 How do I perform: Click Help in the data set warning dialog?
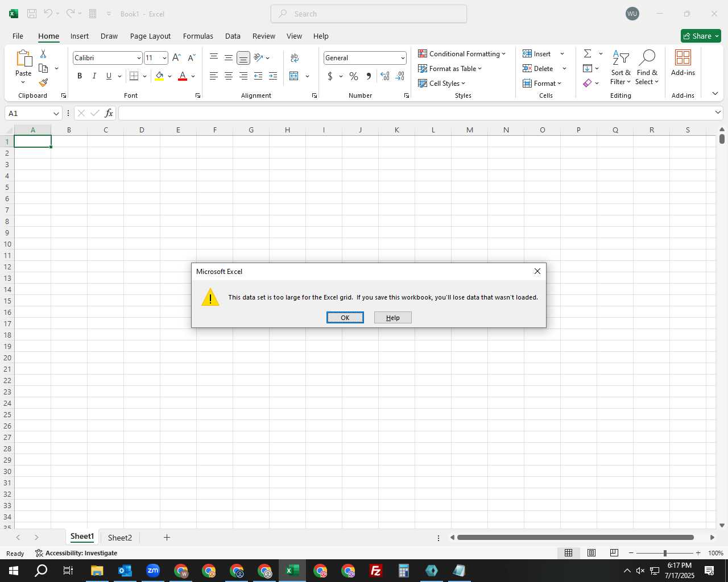click(392, 318)
